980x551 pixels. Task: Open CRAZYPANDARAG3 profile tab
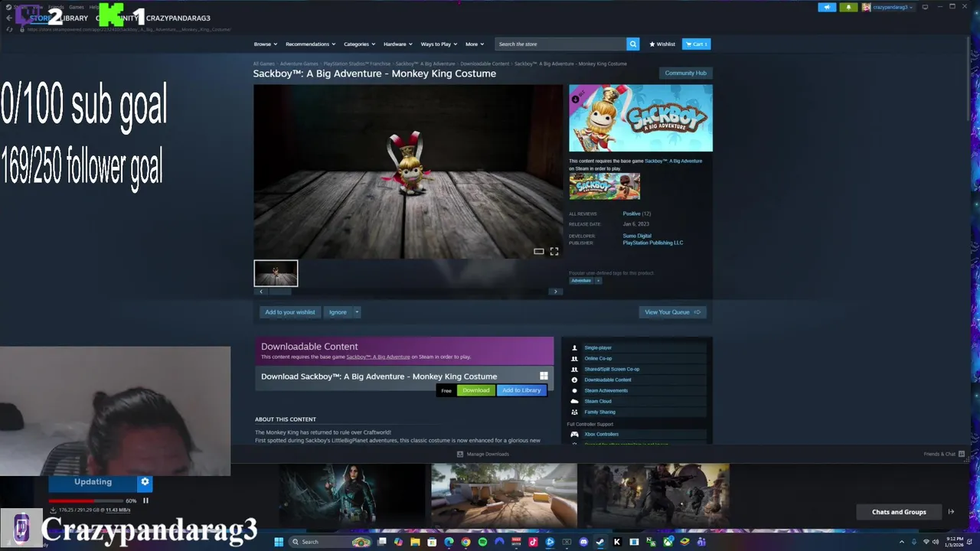(x=178, y=18)
